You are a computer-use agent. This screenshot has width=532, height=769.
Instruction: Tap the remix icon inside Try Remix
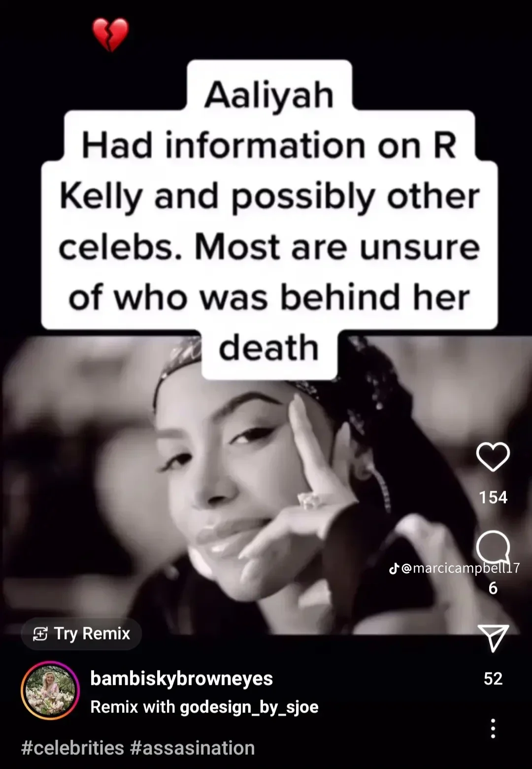(40, 634)
